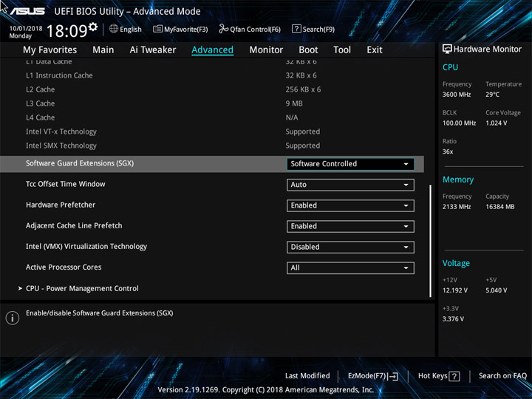Click the 18:09 clock time

coord(66,31)
